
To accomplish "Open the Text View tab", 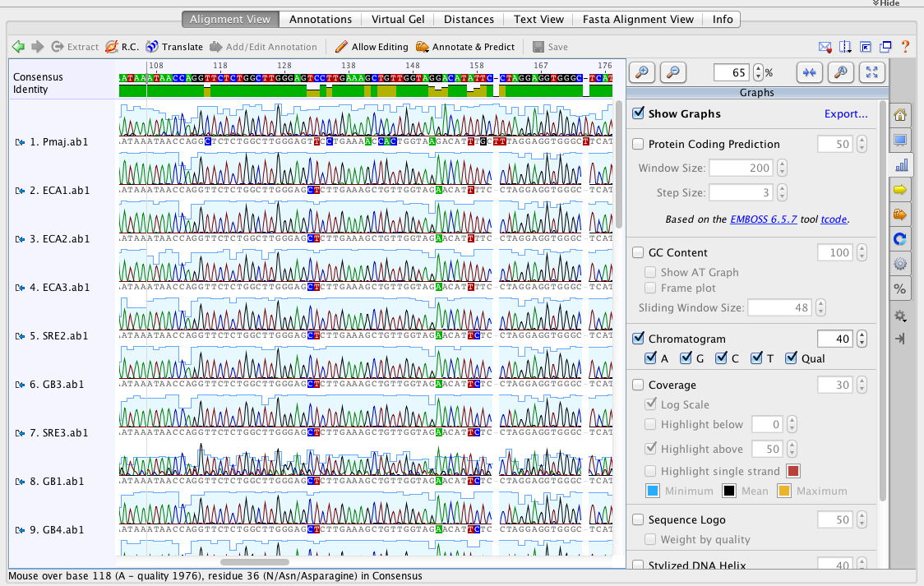I will click(538, 20).
